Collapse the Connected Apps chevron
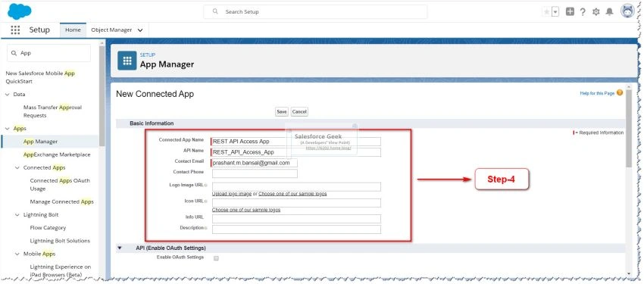Viewport: 644px width, 284px height. click(x=17, y=168)
